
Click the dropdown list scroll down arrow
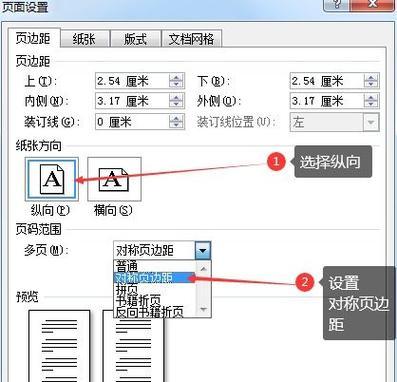pyautogui.click(x=204, y=309)
